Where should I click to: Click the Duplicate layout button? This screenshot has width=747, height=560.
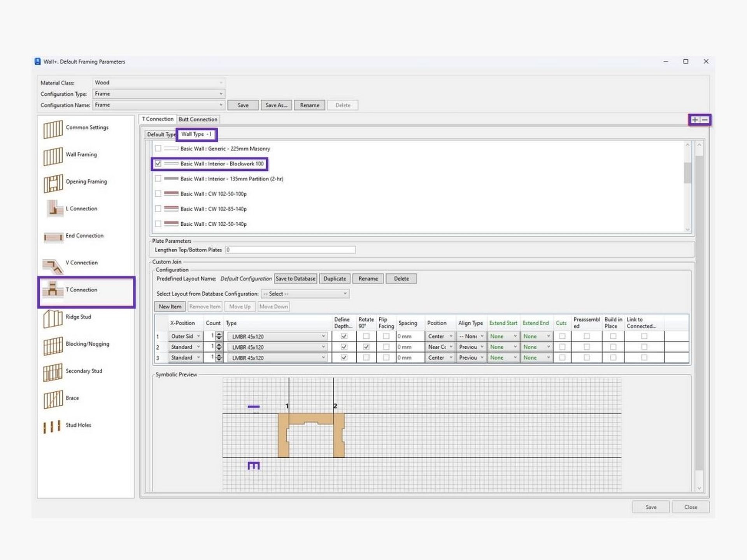(x=335, y=278)
